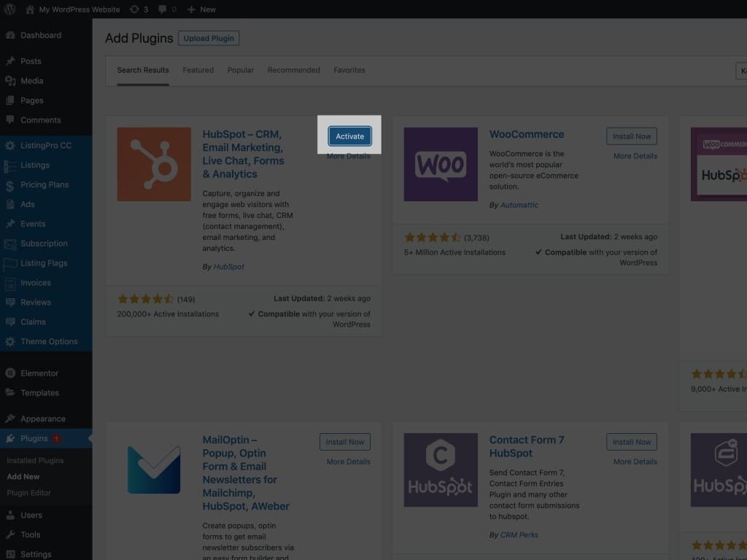Switch to the Recommended tab
This screenshot has width=747, height=560.
point(294,70)
